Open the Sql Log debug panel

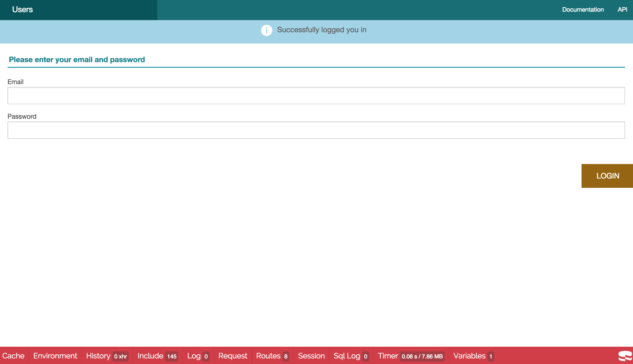pos(351,356)
